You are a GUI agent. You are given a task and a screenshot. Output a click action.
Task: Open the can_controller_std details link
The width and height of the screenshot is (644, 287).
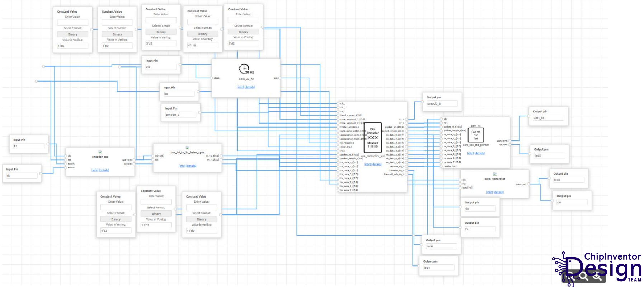click(376, 164)
